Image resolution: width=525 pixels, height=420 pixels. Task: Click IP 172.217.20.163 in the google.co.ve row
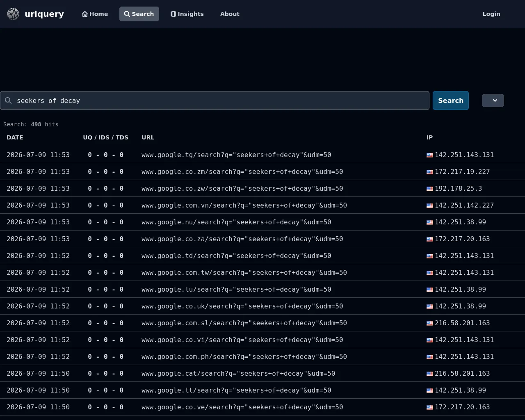click(x=462, y=407)
